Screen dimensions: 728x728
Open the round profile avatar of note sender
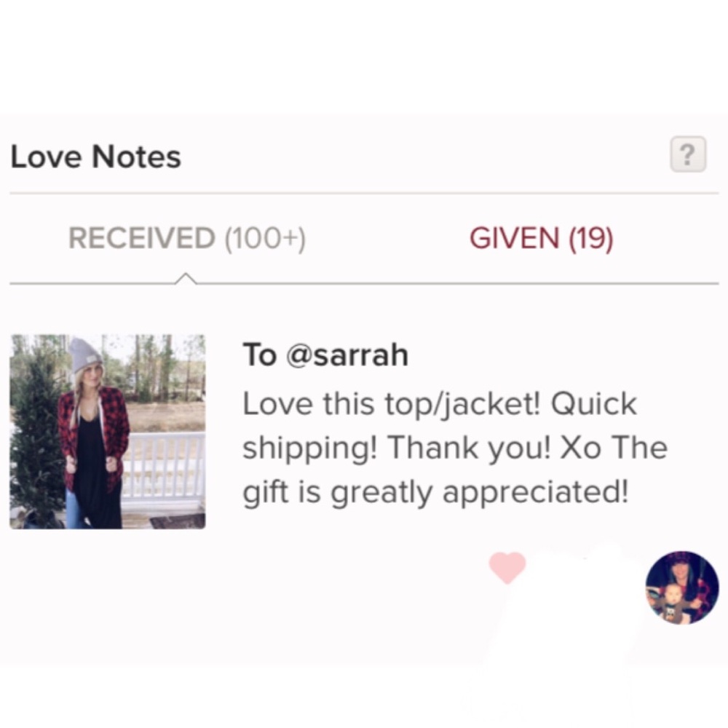coord(682,587)
